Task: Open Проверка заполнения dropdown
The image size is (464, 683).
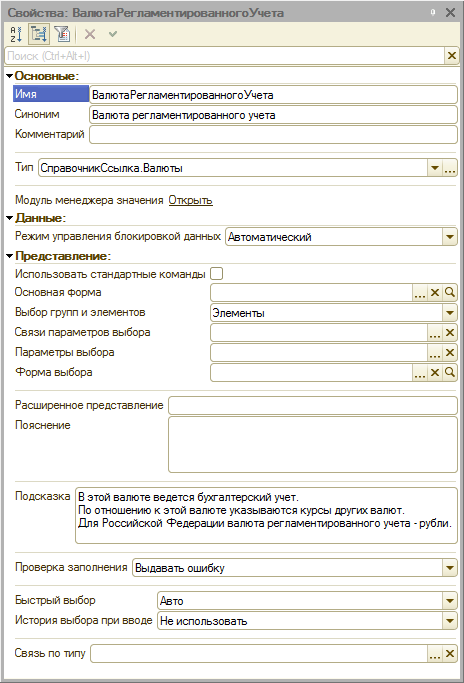Action: [450, 568]
